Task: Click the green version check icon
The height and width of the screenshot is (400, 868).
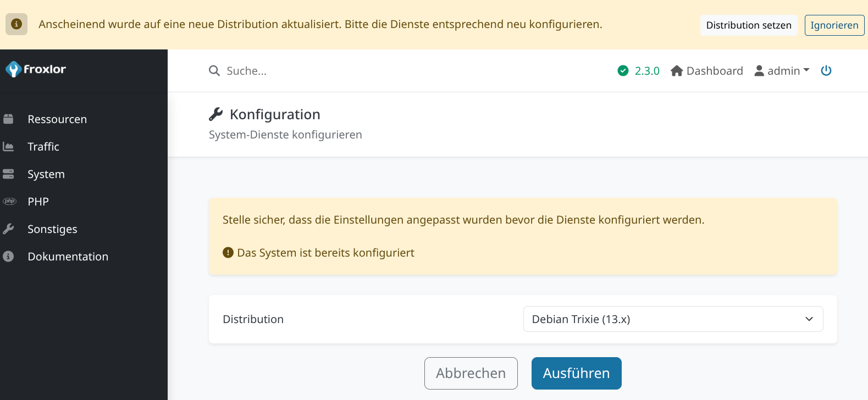Action: pyautogui.click(x=623, y=71)
